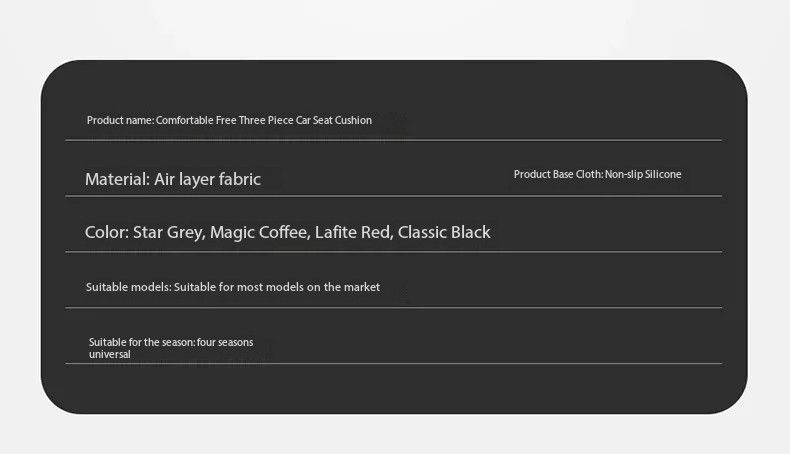Select the "Air layer fabric" value

point(207,179)
